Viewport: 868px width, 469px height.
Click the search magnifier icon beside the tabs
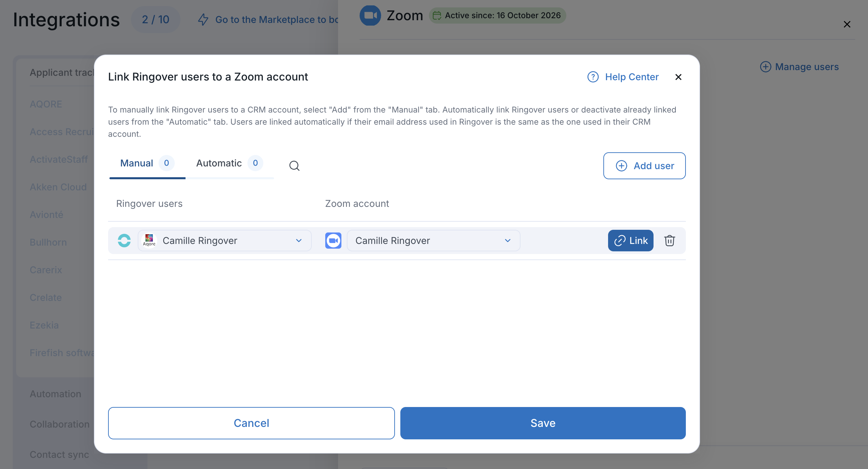click(x=294, y=165)
